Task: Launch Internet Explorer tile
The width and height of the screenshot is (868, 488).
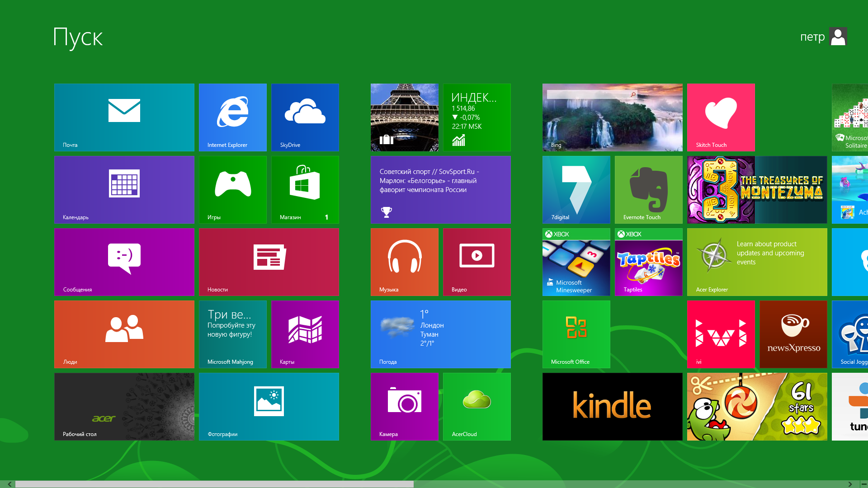Action: (233, 117)
